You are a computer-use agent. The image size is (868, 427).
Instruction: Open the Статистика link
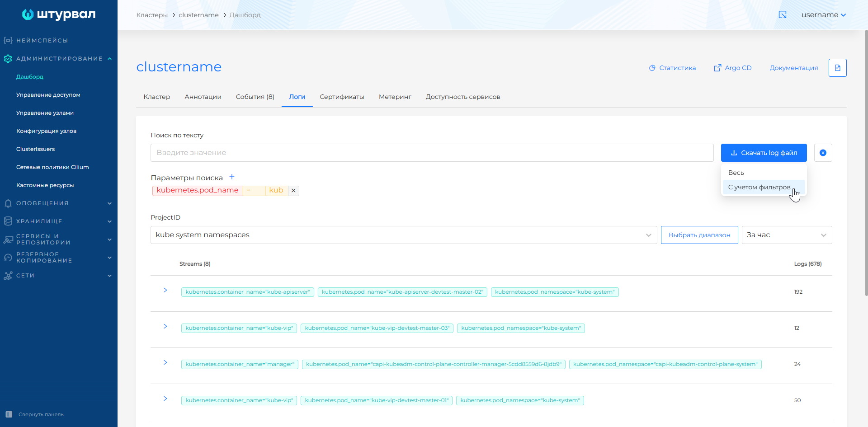pyautogui.click(x=672, y=68)
